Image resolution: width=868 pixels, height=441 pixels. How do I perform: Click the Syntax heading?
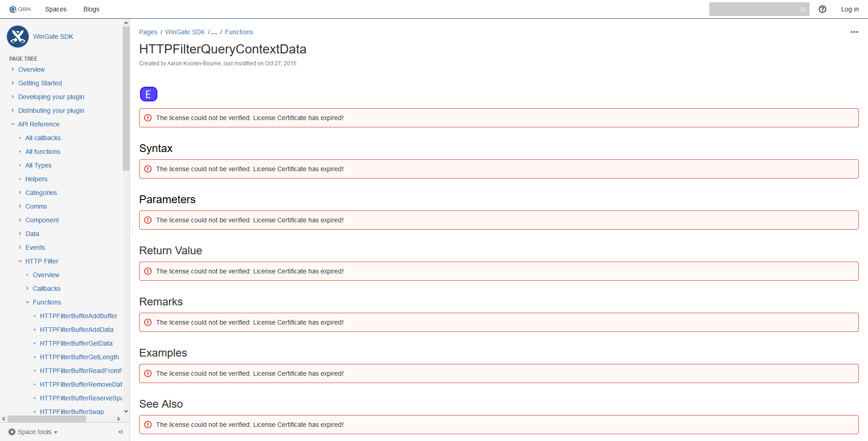click(156, 148)
